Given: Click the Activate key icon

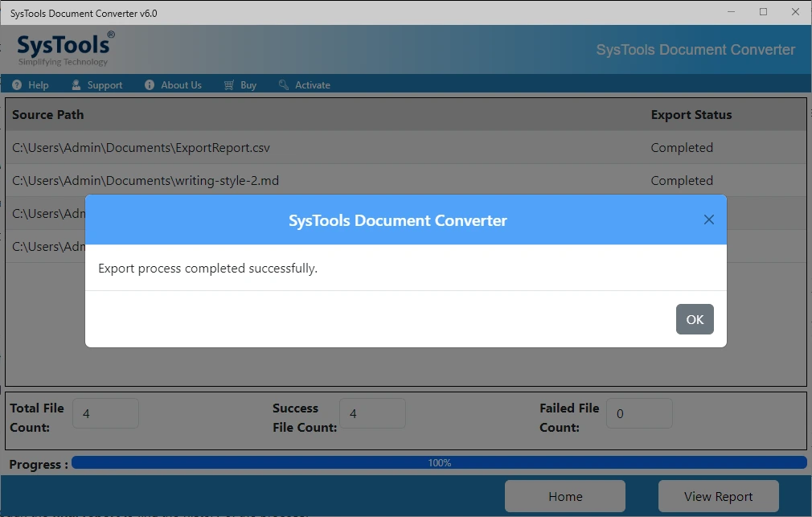Looking at the screenshot, I should pos(283,85).
